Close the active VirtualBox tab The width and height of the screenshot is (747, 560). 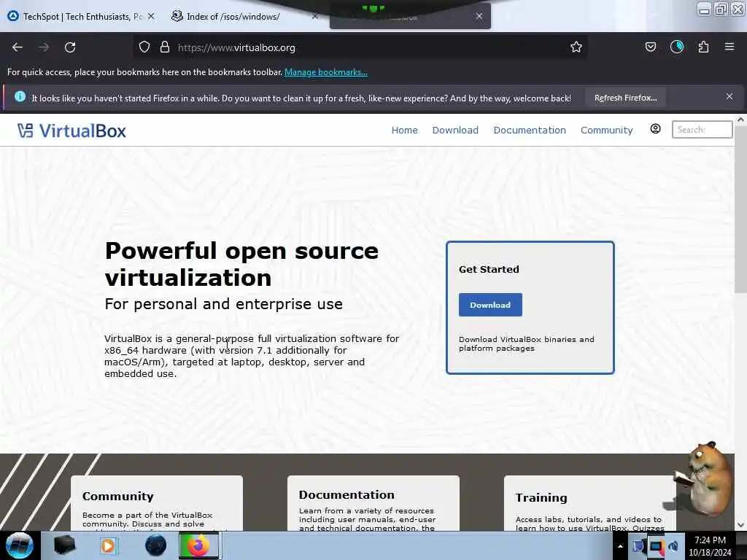(479, 16)
